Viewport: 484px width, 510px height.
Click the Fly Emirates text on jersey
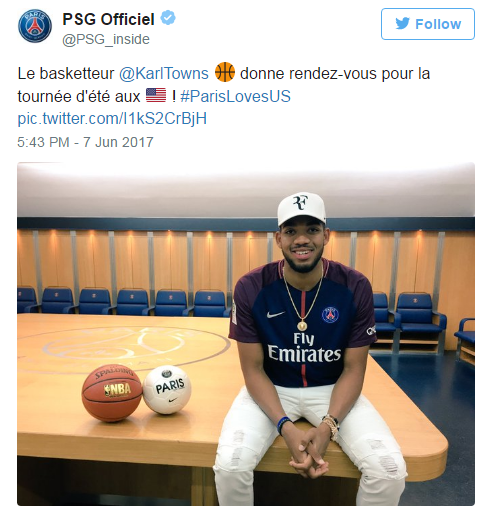(304, 348)
